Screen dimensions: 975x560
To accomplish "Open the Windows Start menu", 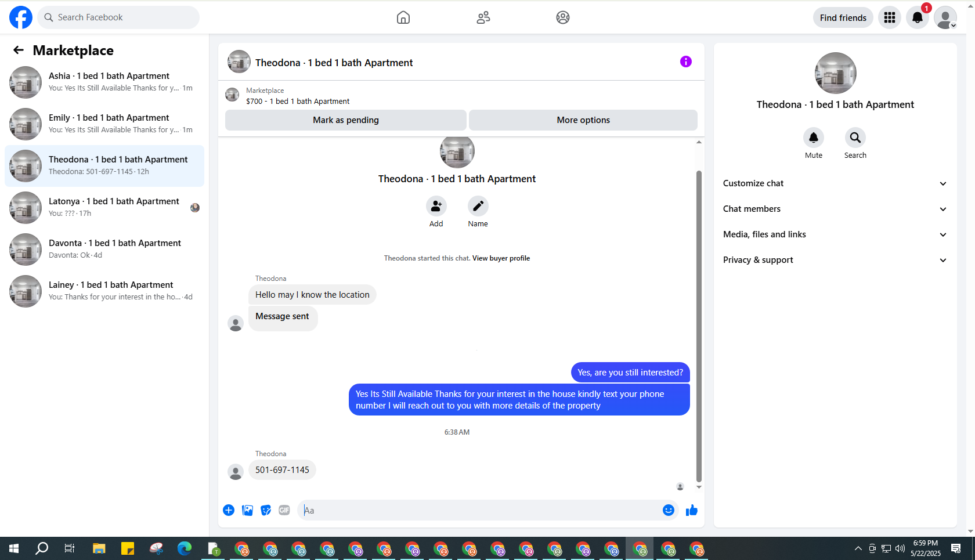I will click(x=14, y=548).
